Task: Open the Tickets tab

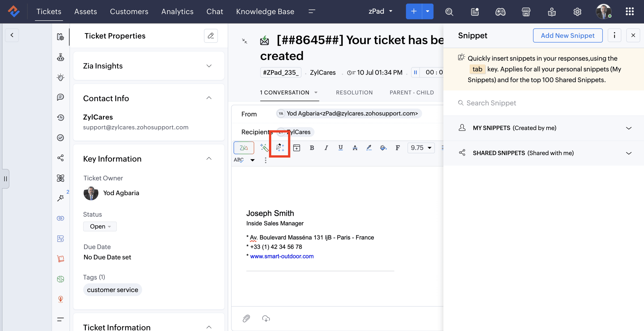Action: [49, 11]
